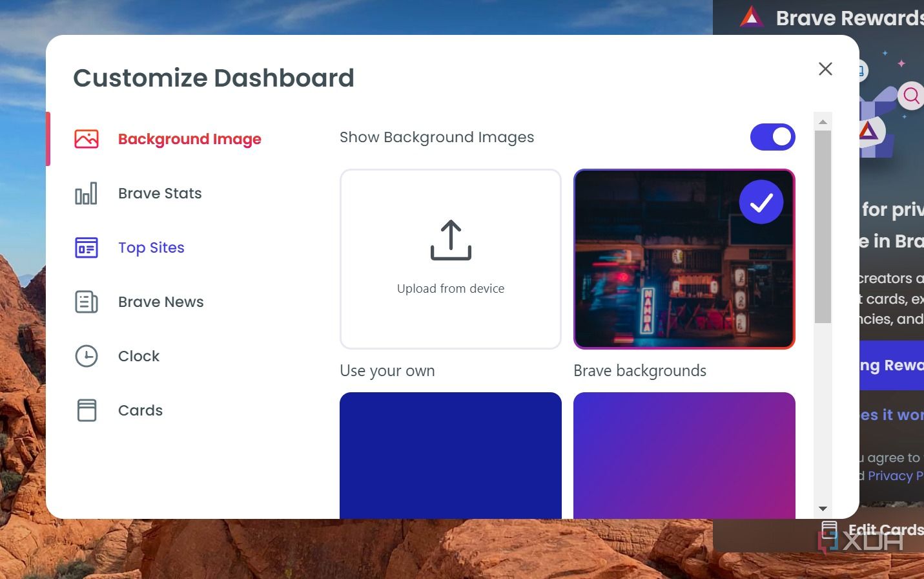Click the 'Use your own' label
The height and width of the screenshot is (579, 924).
tap(387, 371)
